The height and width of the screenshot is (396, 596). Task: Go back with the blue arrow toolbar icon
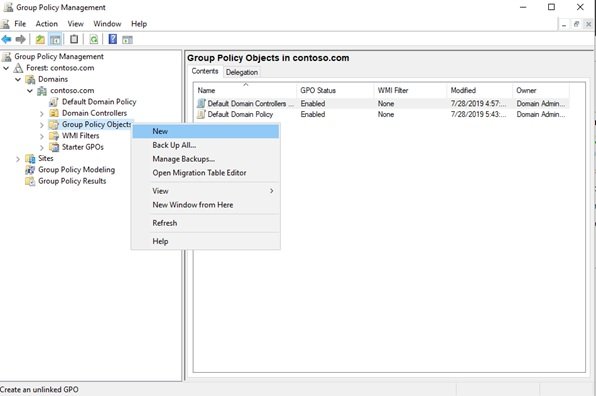coord(6,39)
